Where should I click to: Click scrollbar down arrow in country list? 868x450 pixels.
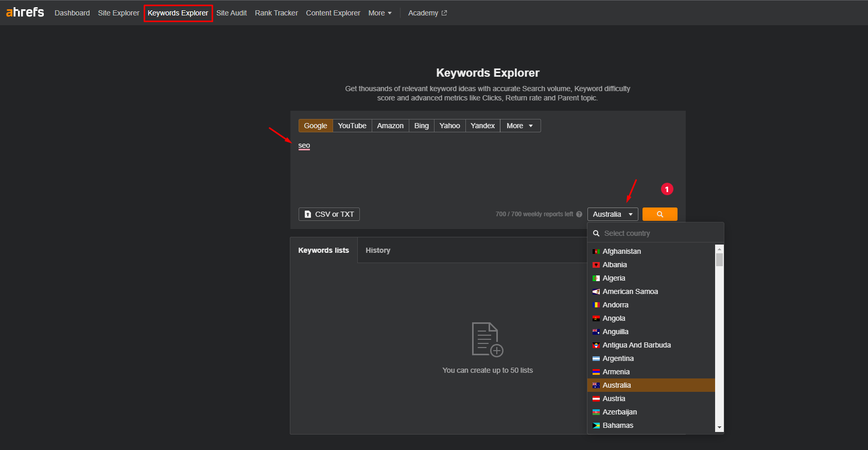(719, 428)
